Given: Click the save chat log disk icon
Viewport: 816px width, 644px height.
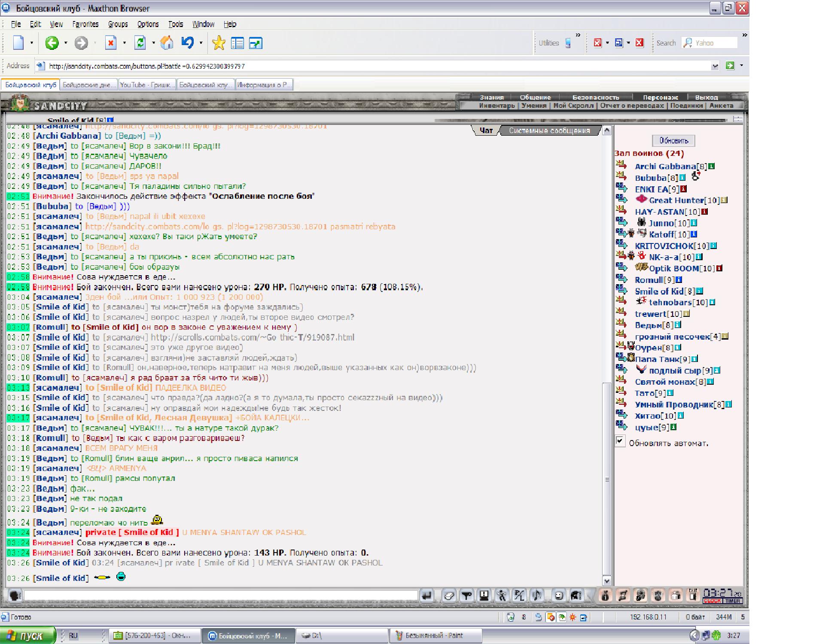Looking at the screenshot, I should click(484, 595).
